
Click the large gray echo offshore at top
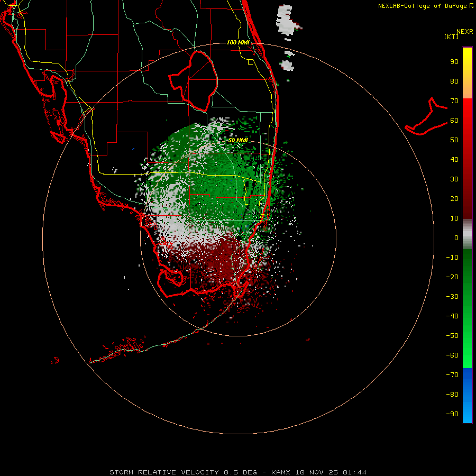[x=287, y=20]
